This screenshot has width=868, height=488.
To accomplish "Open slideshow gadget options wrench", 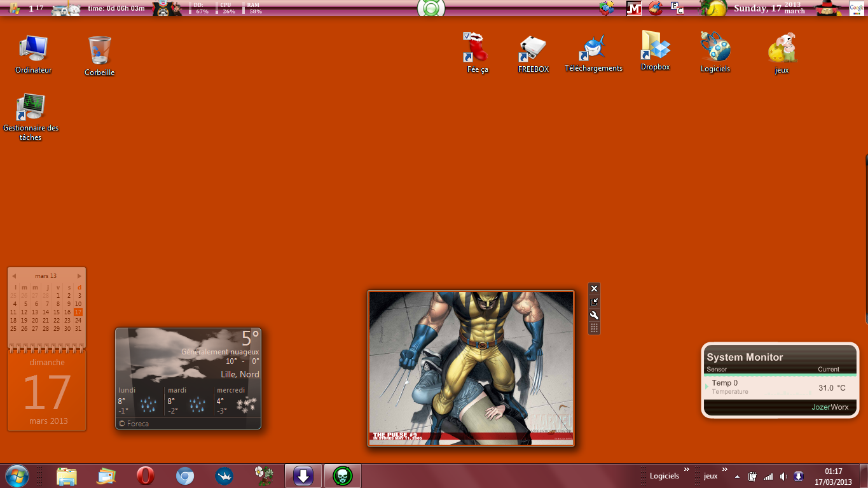I will click(x=594, y=315).
